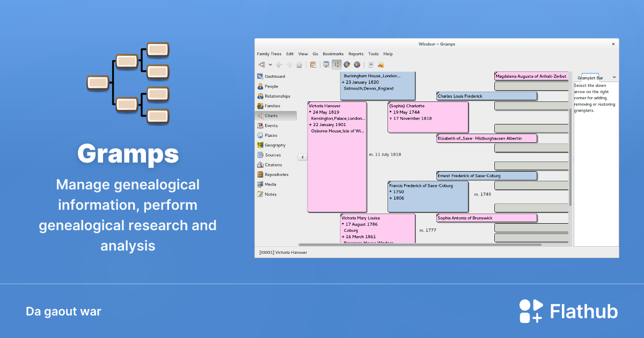644x338 pixels.
Task: Select the Gramplet Bar tab
Action: click(x=590, y=78)
